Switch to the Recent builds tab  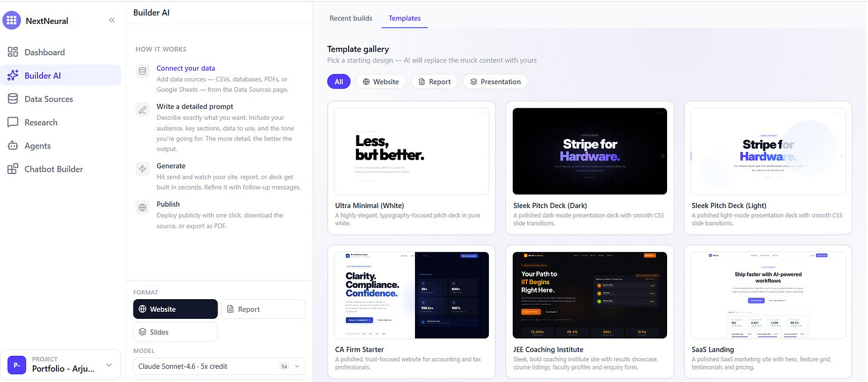point(351,18)
